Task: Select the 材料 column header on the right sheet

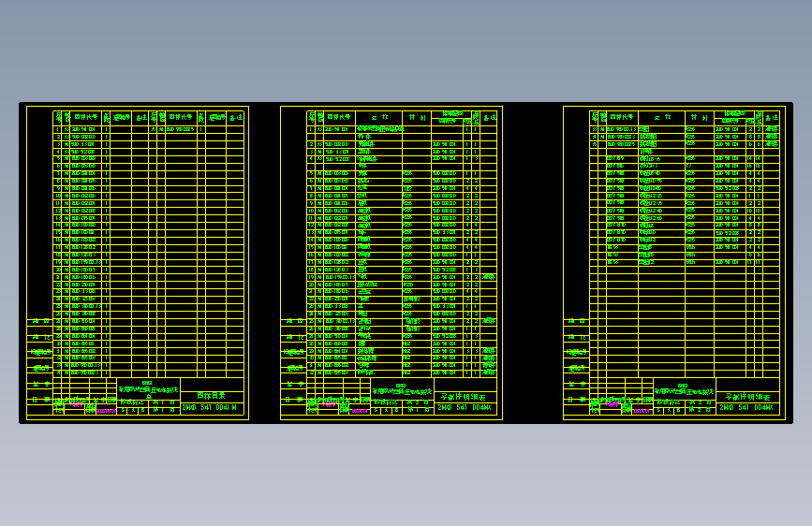Action: (x=700, y=118)
